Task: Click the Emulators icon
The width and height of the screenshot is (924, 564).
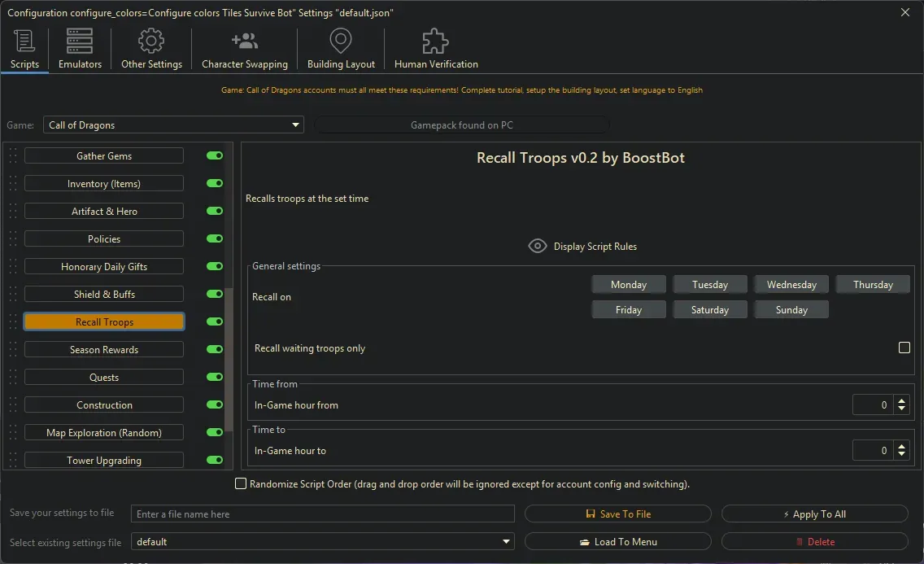Action: pyautogui.click(x=79, y=39)
